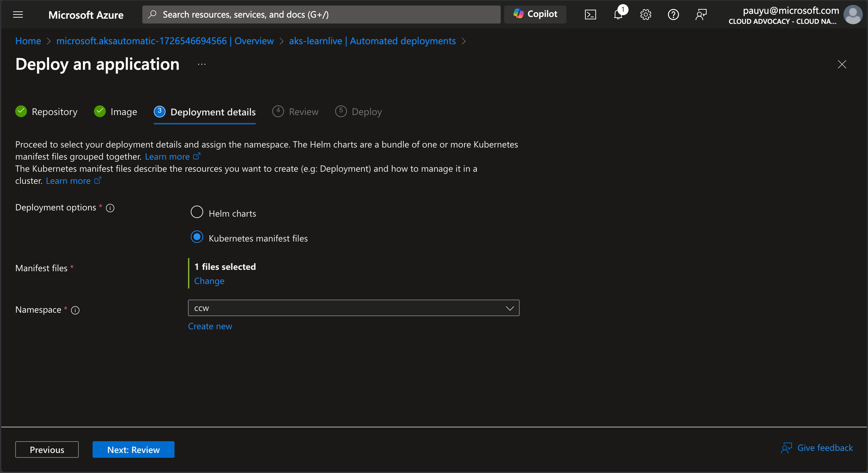
Task: Click the search magnifier icon
Action: (152, 14)
